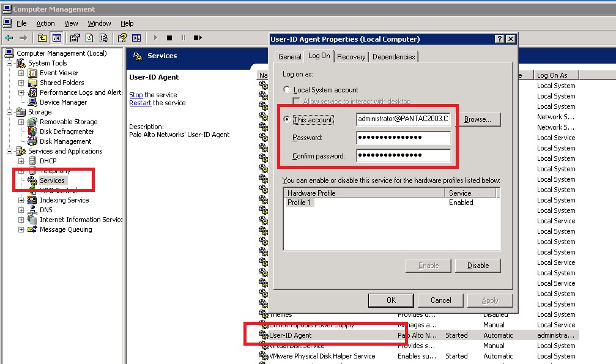Image resolution: width=616 pixels, height=364 pixels.
Task: Open the Action menu
Action: (x=45, y=23)
